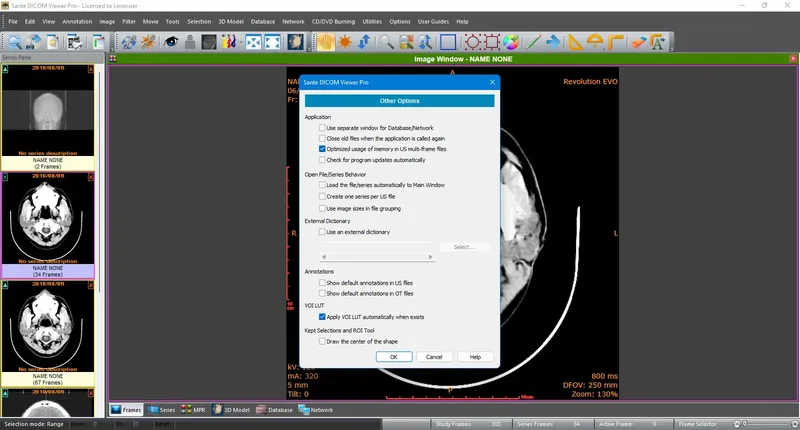Image resolution: width=800 pixels, height=430 pixels.
Task: Select the green line measurement tool
Action: click(533, 42)
